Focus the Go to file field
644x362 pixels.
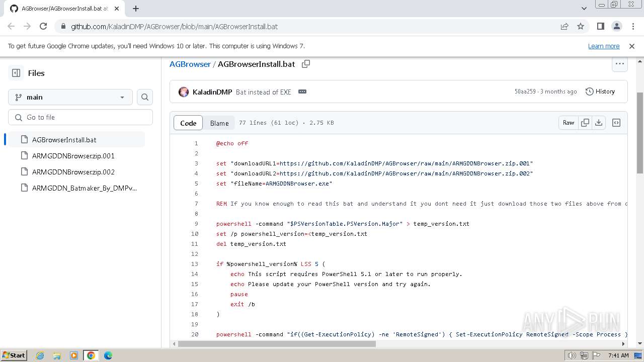point(80,117)
